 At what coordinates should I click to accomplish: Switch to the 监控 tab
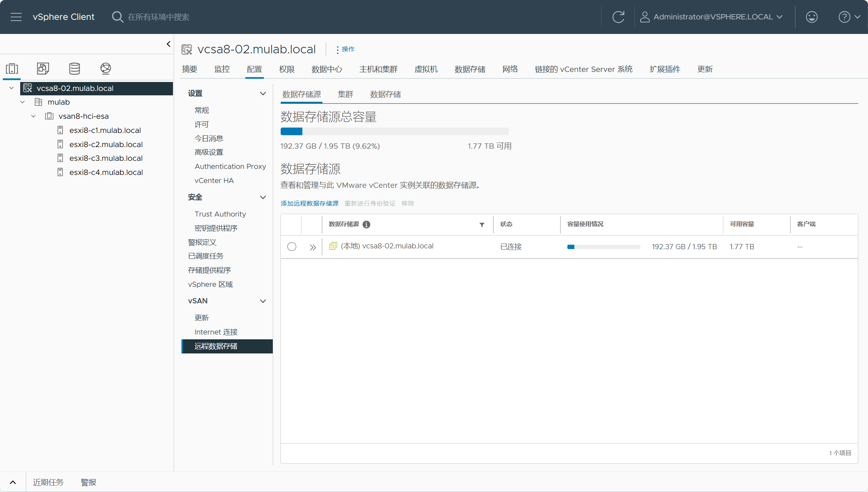222,69
